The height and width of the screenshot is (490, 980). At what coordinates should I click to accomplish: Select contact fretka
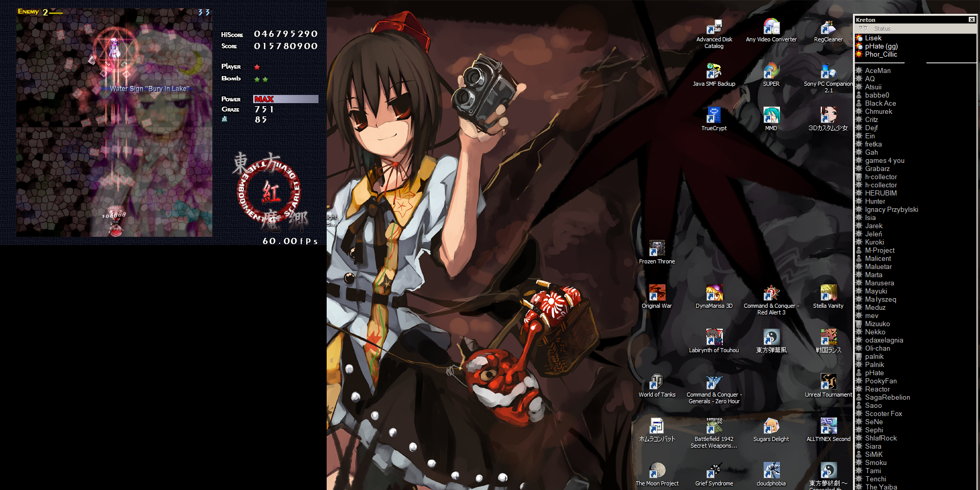pos(873,144)
